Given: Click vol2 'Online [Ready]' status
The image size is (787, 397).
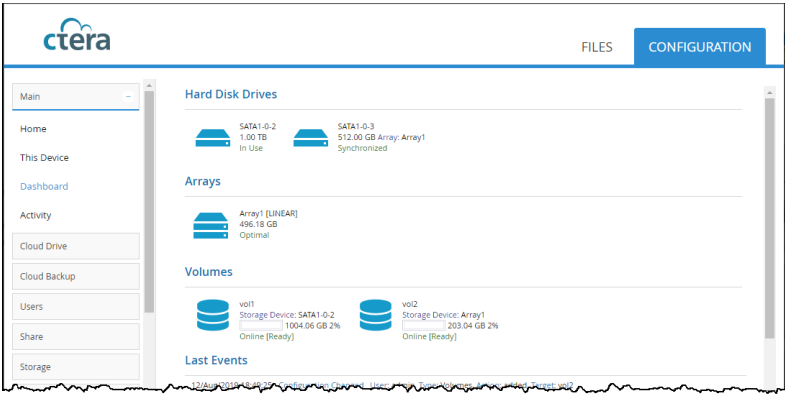Looking at the screenshot, I should [430, 336].
